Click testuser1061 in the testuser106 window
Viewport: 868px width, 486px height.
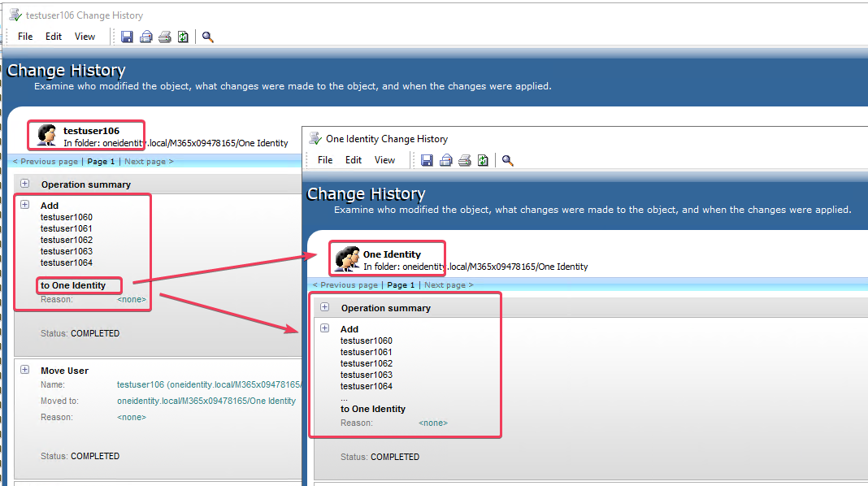pos(67,228)
